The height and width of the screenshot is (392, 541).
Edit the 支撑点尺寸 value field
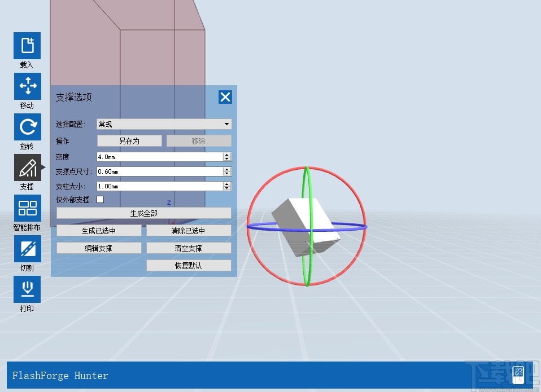158,171
